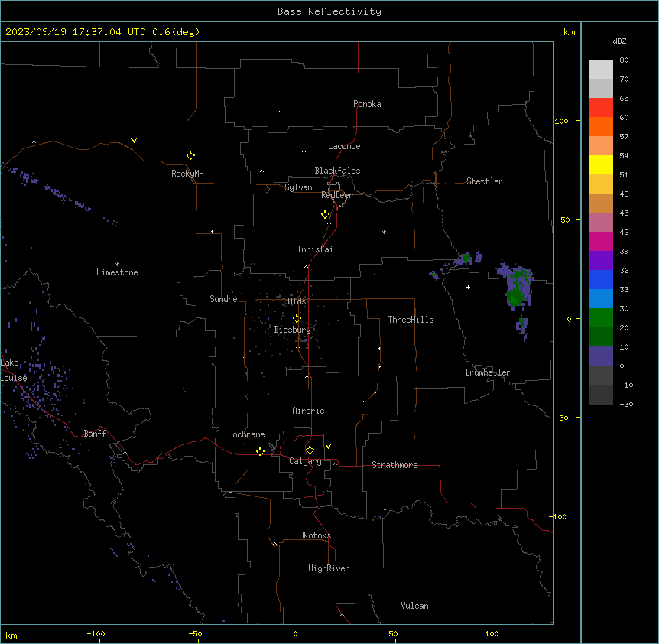Viewport: 659px width, 644px height.
Task: Select the light gray 80–70 dBZ legend swatch
Action: tap(601, 70)
